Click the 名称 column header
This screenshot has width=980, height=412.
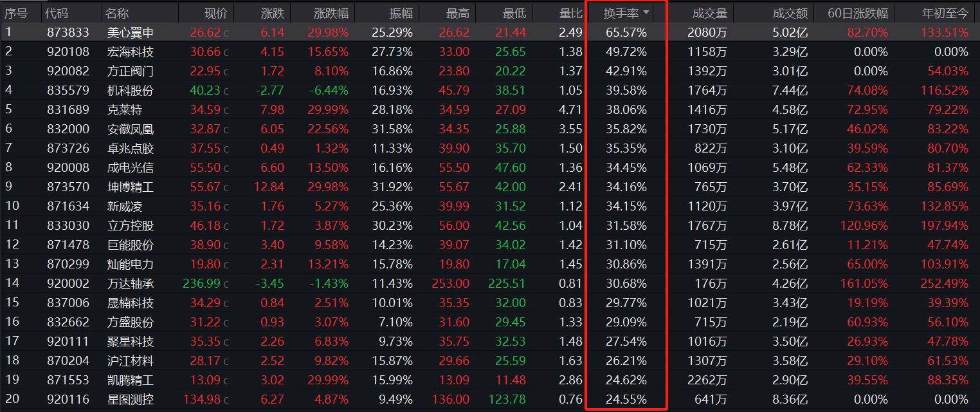click(117, 13)
